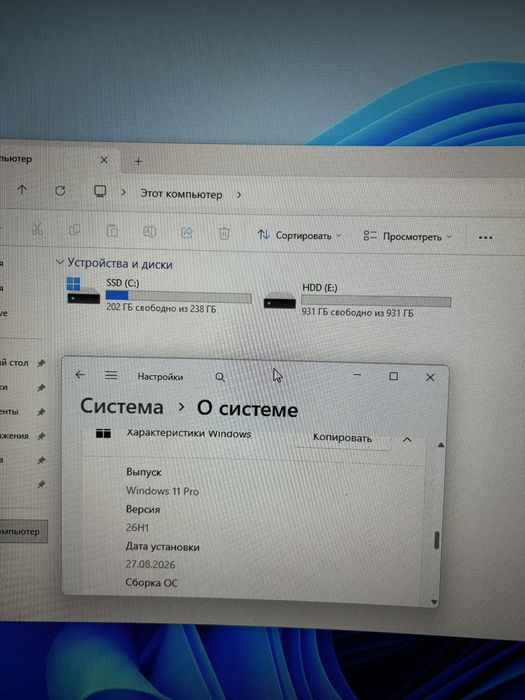Click the pin icon next to 'й стол'
Screen dimensions: 525x700
click(41, 363)
